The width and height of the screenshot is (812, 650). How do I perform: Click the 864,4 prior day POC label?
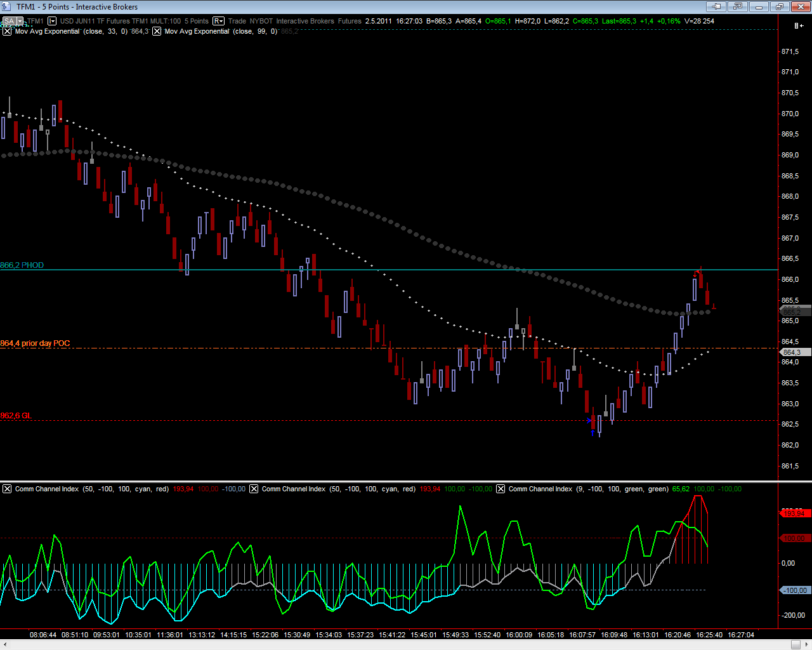(x=35, y=343)
